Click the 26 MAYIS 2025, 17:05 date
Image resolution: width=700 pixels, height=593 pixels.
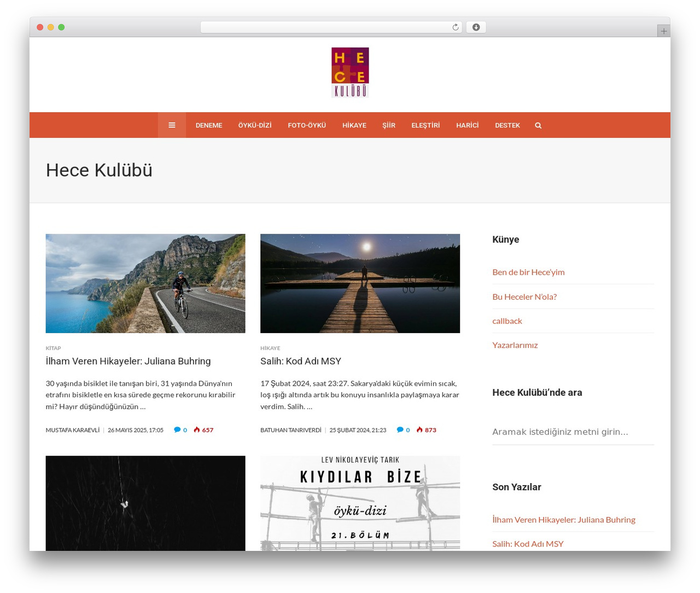tap(136, 430)
